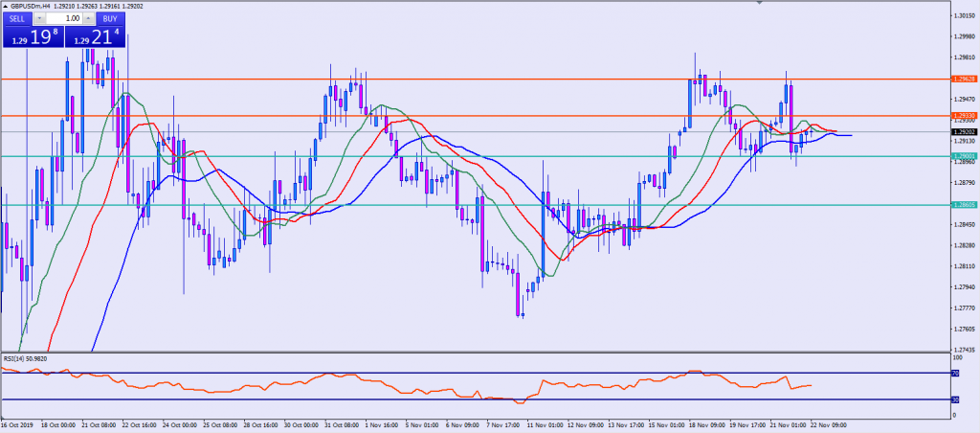Click the chart shift triangle marker at top
This screenshot has width=980, height=433.
[x=758, y=4]
